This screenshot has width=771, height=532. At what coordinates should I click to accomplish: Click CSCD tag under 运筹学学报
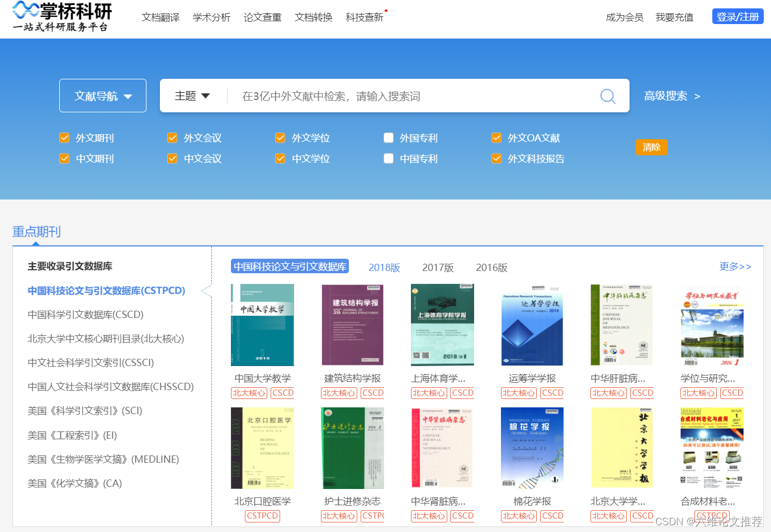coord(552,393)
